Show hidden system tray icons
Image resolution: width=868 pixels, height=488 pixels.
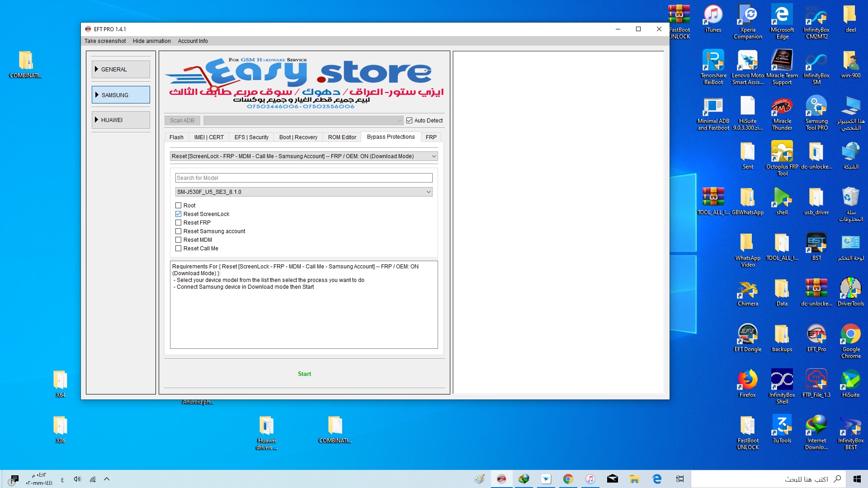pyautogui.click(x=107, y=479)
